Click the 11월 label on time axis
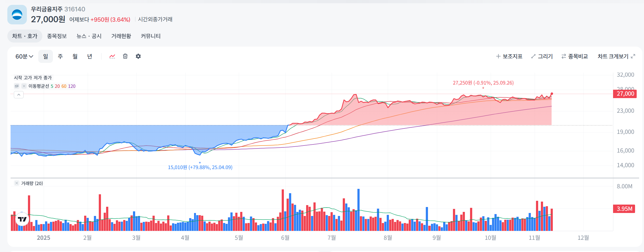Screen dimensions: 644x252 click(534, 238)
